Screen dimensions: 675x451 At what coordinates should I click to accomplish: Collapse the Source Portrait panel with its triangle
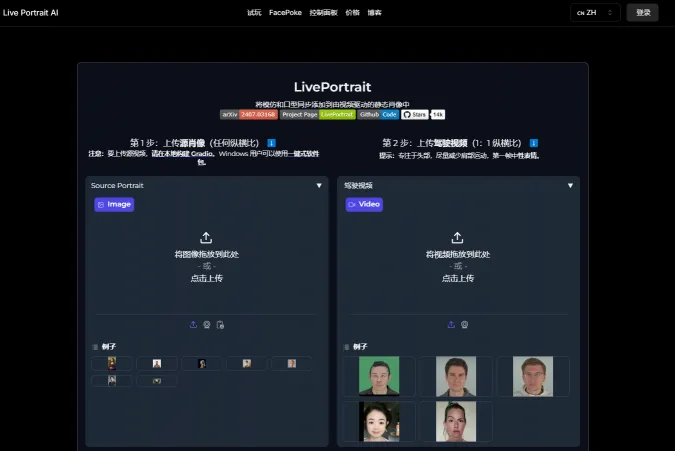tap(319, 185)
